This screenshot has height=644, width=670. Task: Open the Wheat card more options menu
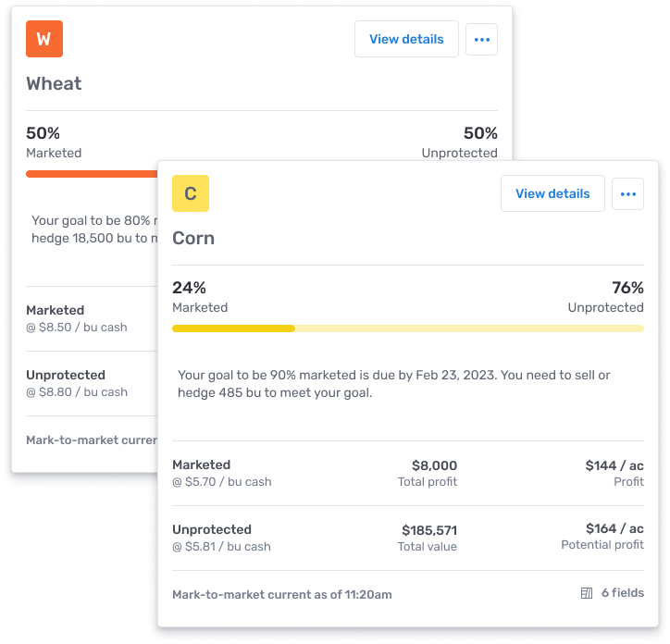(481, 40)
